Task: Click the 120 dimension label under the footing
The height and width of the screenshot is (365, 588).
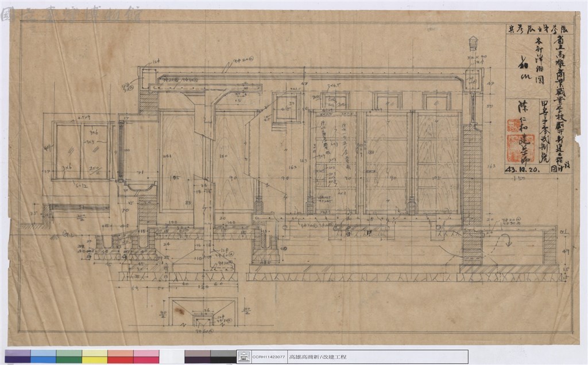Action: (x=203, y=287)
